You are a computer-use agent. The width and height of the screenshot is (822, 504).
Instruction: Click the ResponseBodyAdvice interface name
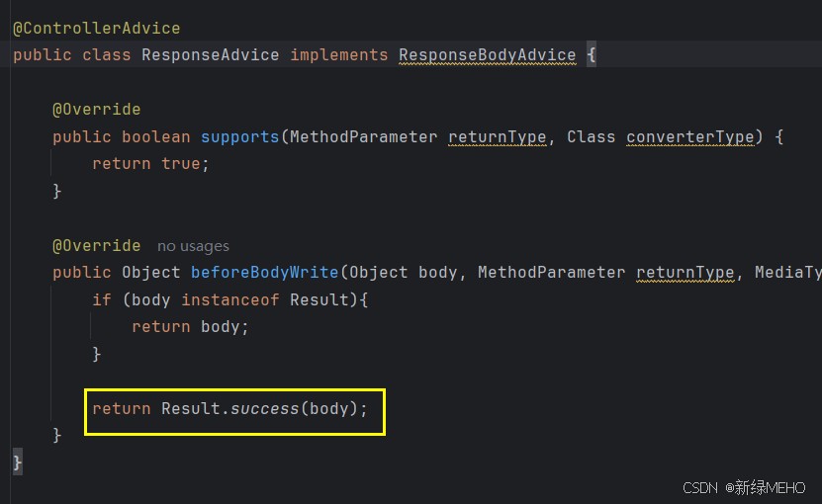pyautogui.click(x=487, y=55)
